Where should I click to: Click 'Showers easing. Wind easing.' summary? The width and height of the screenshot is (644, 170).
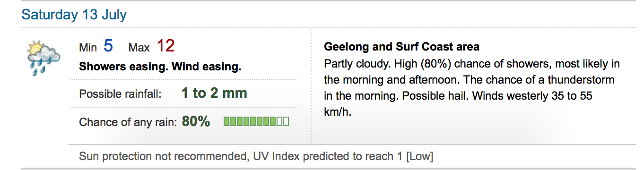(160, 67)
